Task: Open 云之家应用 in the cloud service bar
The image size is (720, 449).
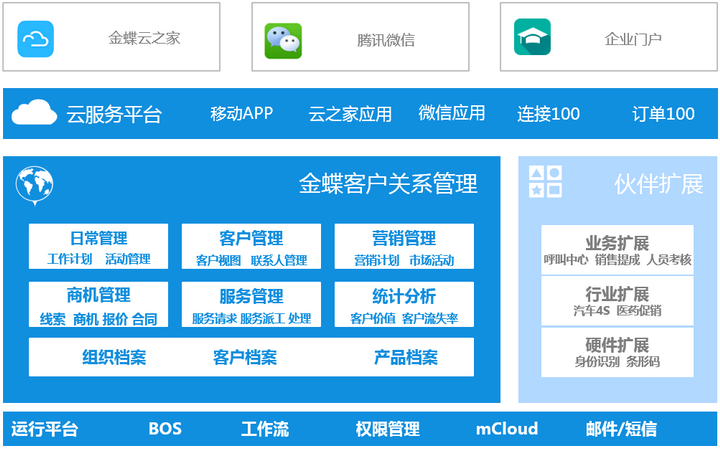Action: pyautogui.click(x=350, y=114)
